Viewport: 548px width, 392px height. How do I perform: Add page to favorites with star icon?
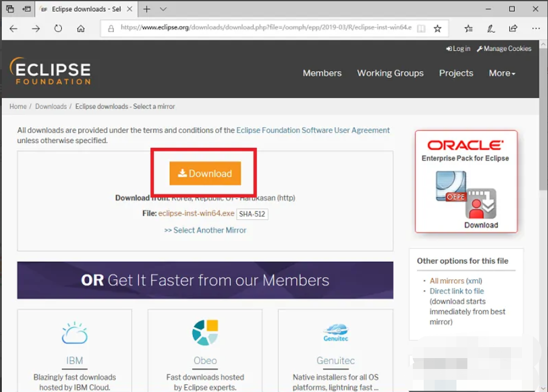[x=437, y=28]
